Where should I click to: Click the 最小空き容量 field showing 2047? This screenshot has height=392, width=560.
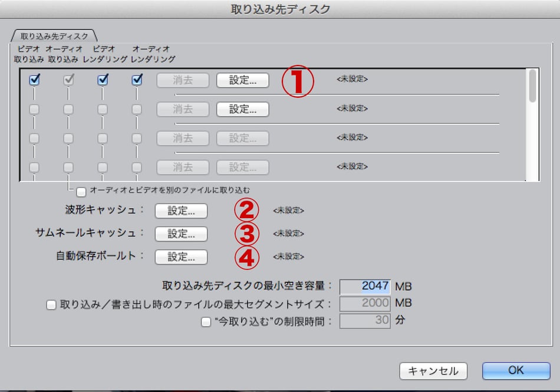point(365,286)
